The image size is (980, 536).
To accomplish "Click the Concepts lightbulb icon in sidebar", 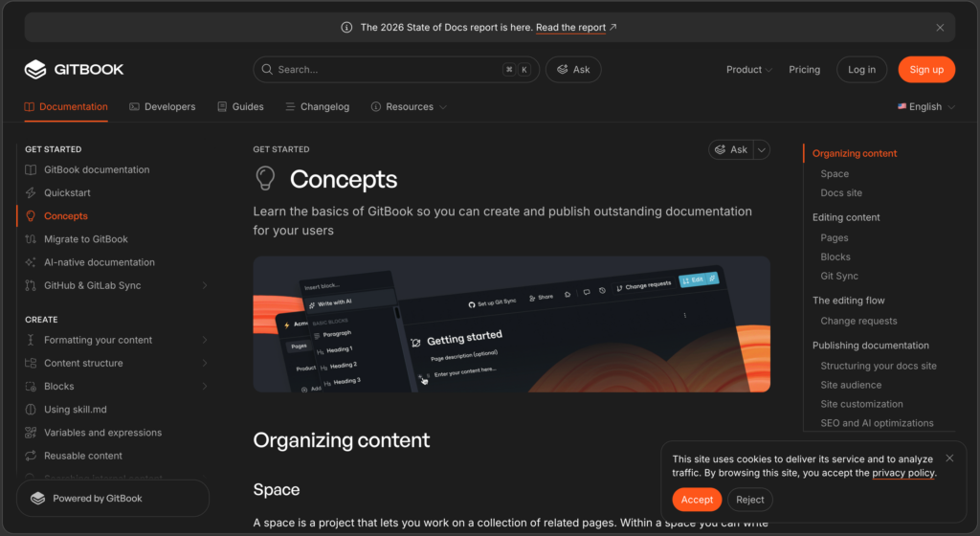I will tap(31, 216).
